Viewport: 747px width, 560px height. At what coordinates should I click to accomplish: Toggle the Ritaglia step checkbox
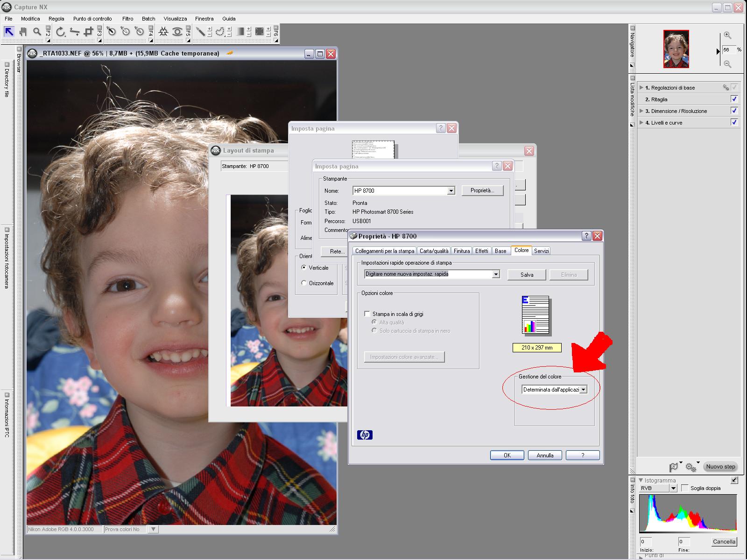click(x=734, y=99)
